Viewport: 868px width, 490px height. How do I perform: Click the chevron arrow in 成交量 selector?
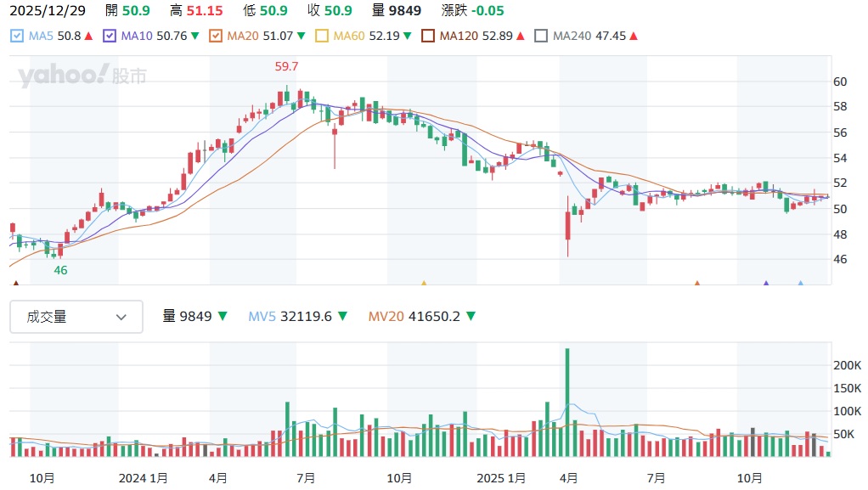(x=121, y=317)
